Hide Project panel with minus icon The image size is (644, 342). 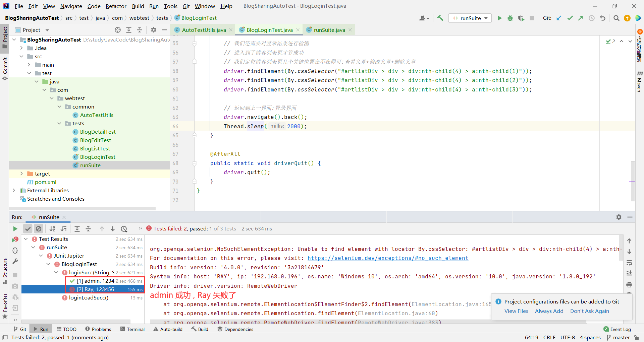pyautogui.click(x=164, y=30)
